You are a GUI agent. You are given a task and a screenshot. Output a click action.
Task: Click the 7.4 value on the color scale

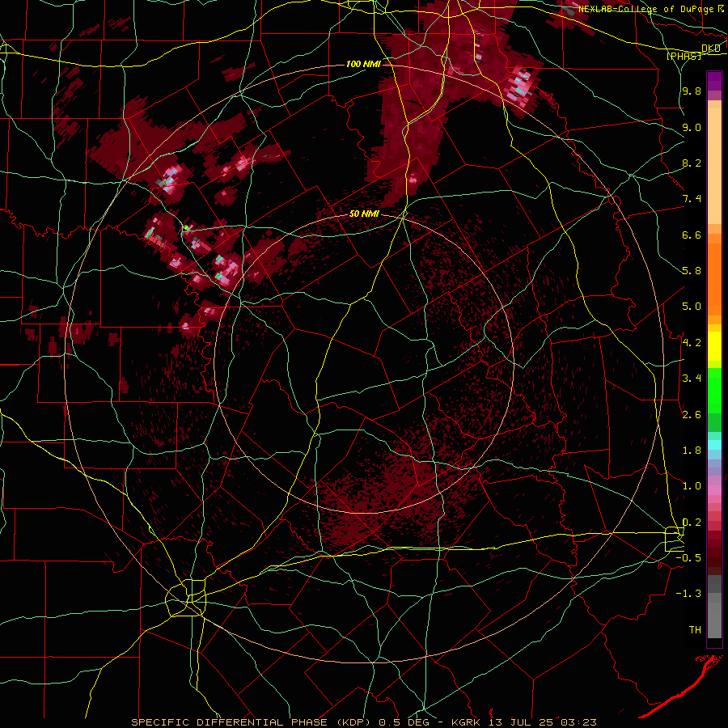click(692, 199)
